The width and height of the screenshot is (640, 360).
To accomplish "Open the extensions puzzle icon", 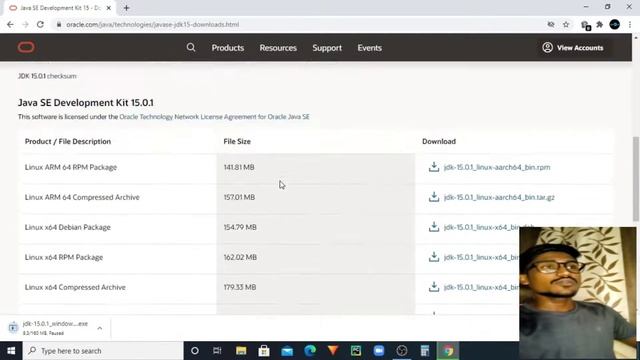I will pyautogui.click(x=599, y=24).
